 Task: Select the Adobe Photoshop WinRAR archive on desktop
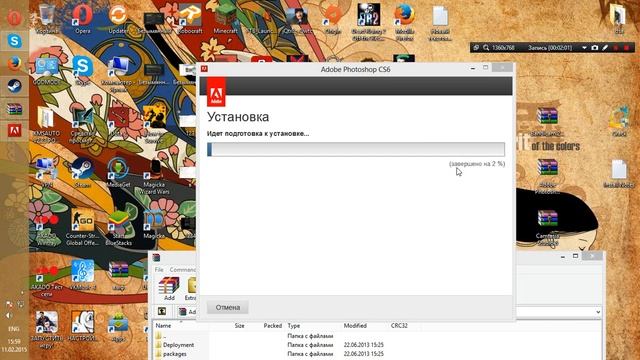pyautogui.click(x=547, y=176)
